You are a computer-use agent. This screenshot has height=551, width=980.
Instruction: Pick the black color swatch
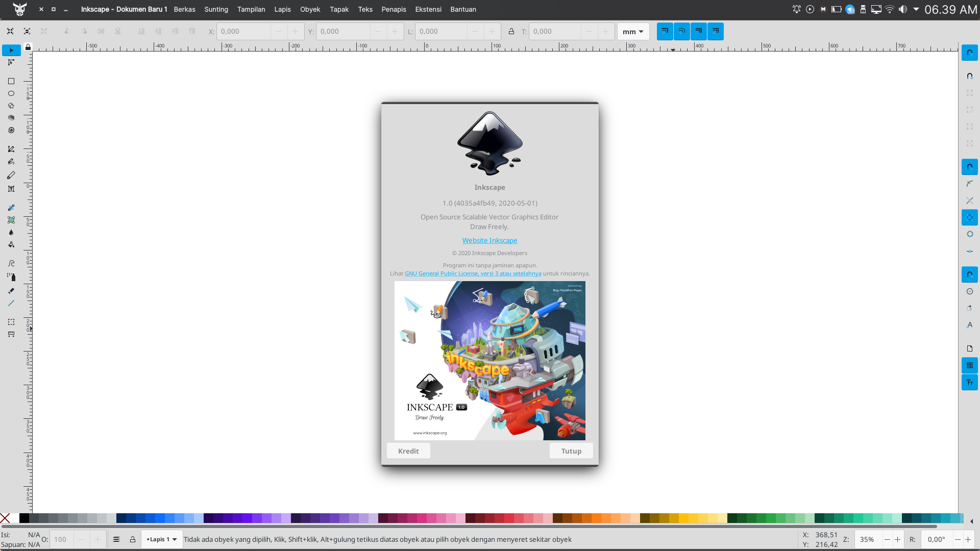(24, 518)
